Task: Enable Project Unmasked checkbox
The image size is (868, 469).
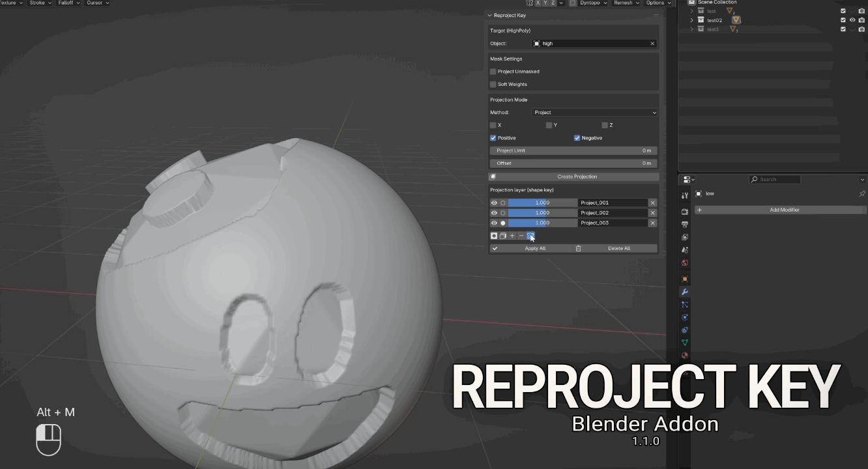Action: (x=493, y=72)
